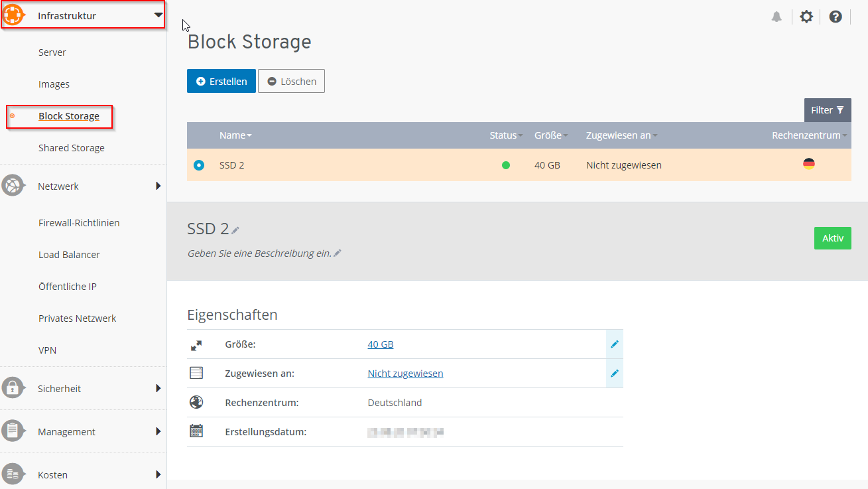Screen dimensions: 868x489
Task: Click the Germany flag icon for SSD 2
Action: coord(808,163)
